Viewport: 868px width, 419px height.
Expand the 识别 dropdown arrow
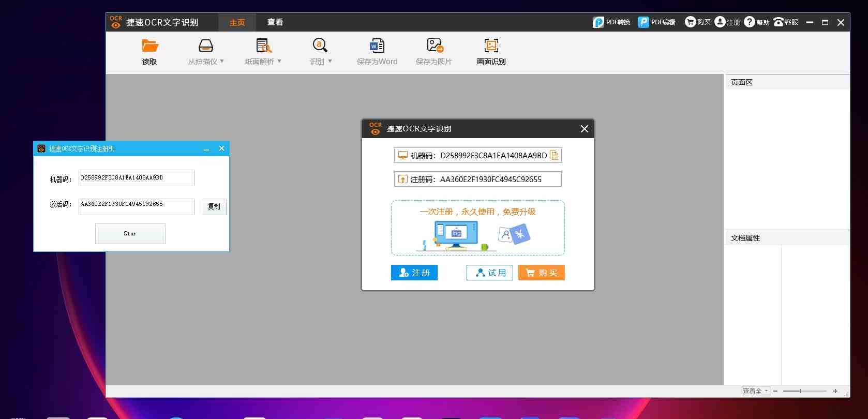pos(330,61)
